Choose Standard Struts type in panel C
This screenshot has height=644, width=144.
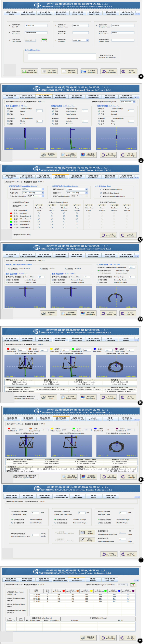pos(101,189)
